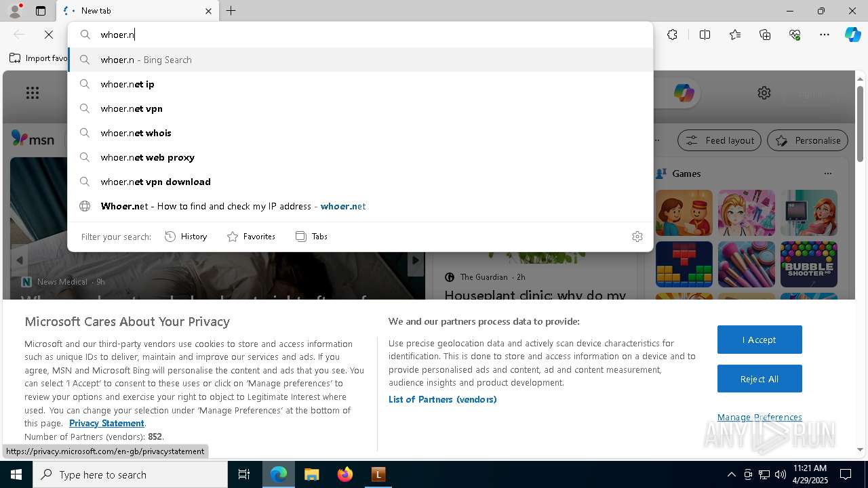868x488 pixels.
Task: Click in the address bar typing whoer.n
Action: [x=359, y=35]
